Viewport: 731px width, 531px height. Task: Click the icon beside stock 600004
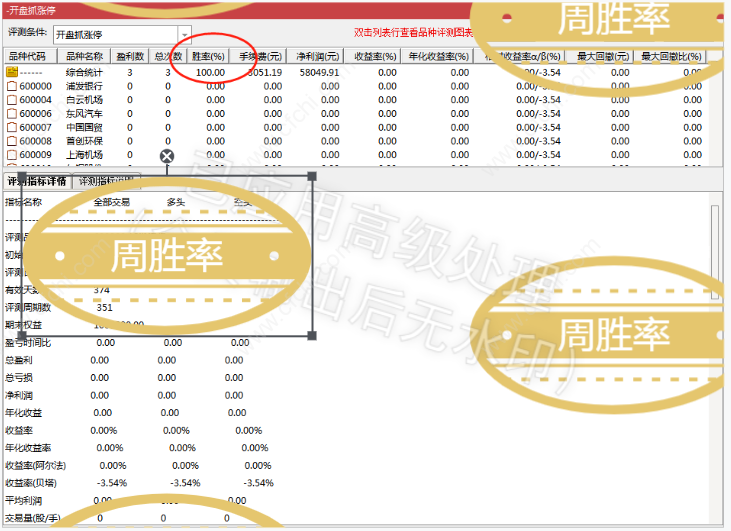point(12,100)
